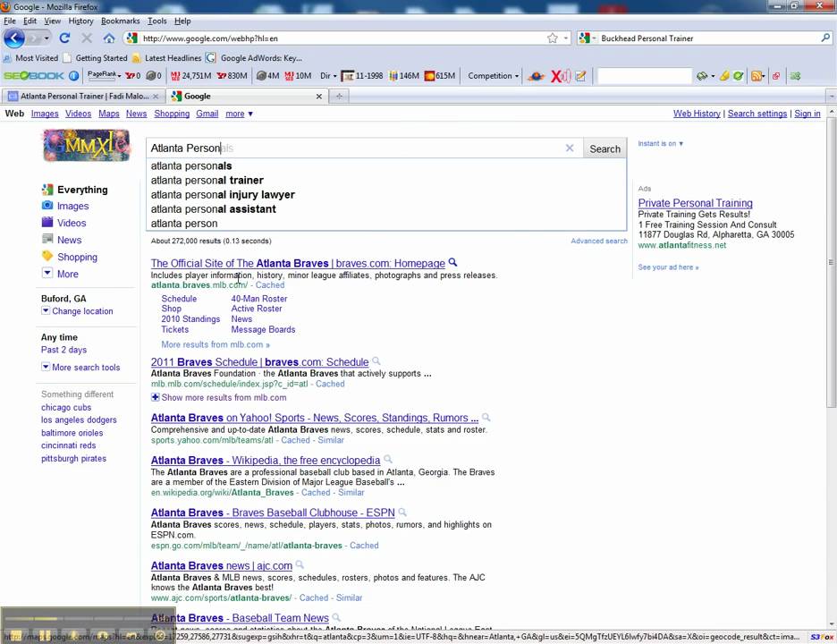The image size is (837, 644).
Task: Open the SEOBook info icon
Action: coord(73,76)
